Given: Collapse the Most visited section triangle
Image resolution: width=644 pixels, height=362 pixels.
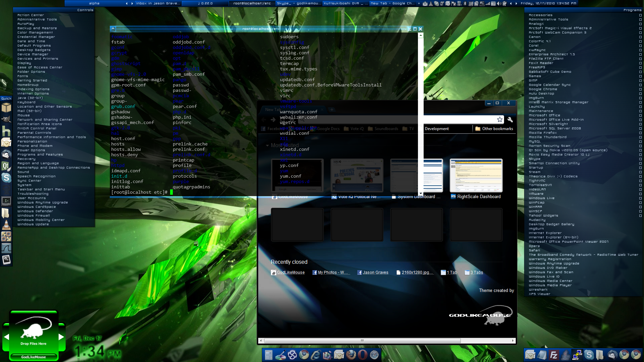Looking at the screenshot, I should coord(267,145).
